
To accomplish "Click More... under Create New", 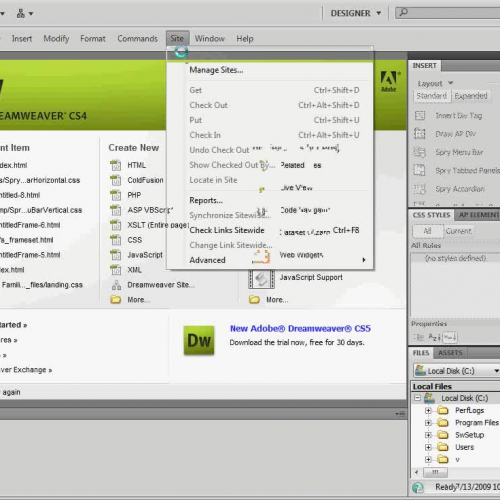I will [x=138, y=300].
